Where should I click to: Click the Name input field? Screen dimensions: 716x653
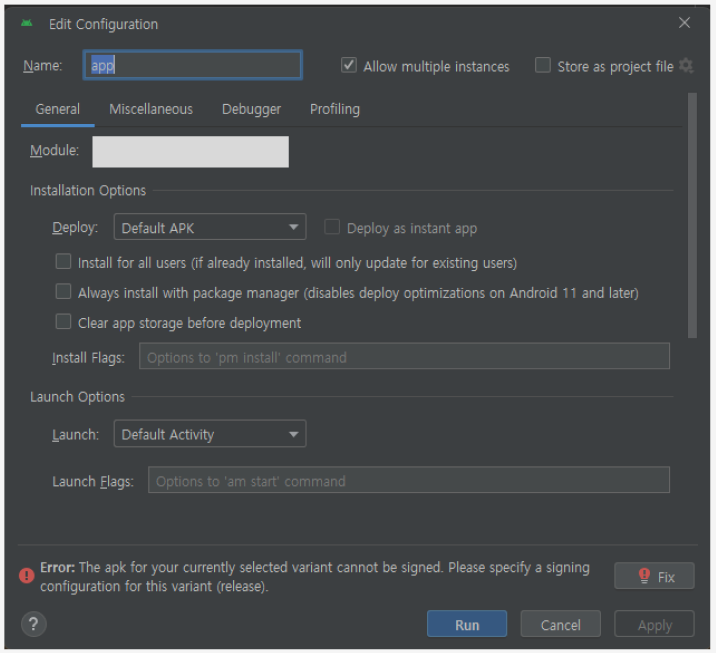point(193,65)
